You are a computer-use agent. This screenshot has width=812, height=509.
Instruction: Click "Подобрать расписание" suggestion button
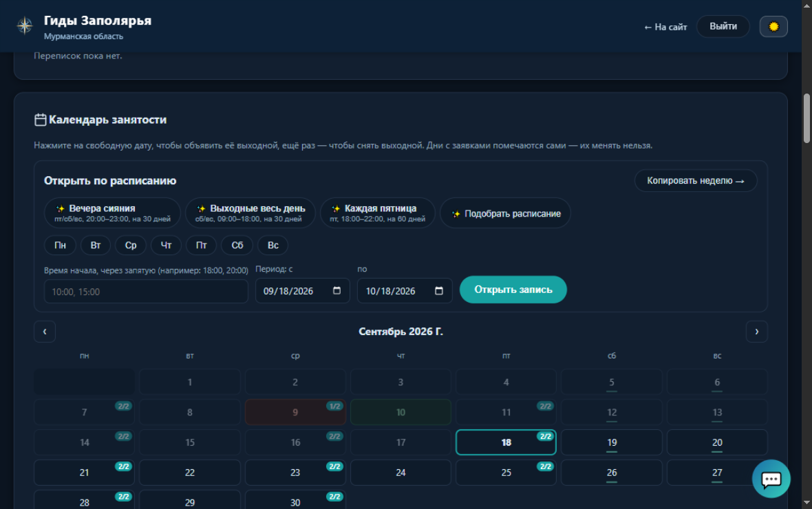pos(505,213)
